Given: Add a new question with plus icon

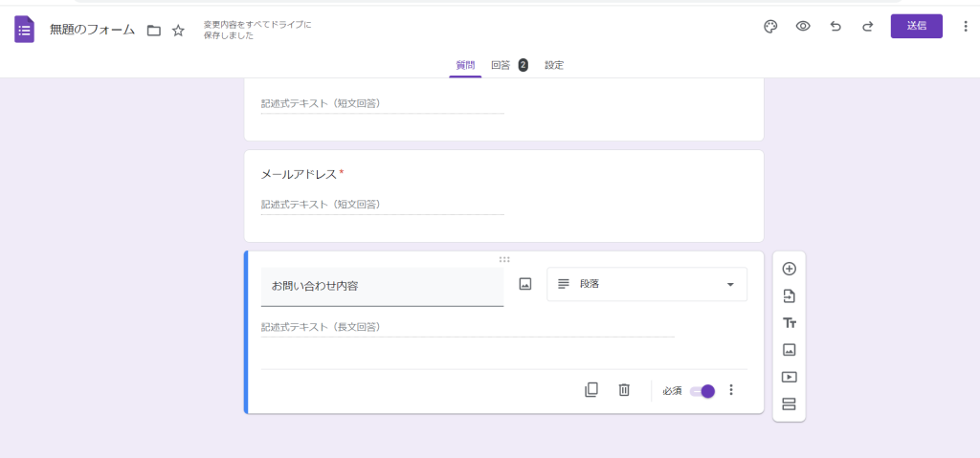Looking at the screenshot, I should (790, 269).
